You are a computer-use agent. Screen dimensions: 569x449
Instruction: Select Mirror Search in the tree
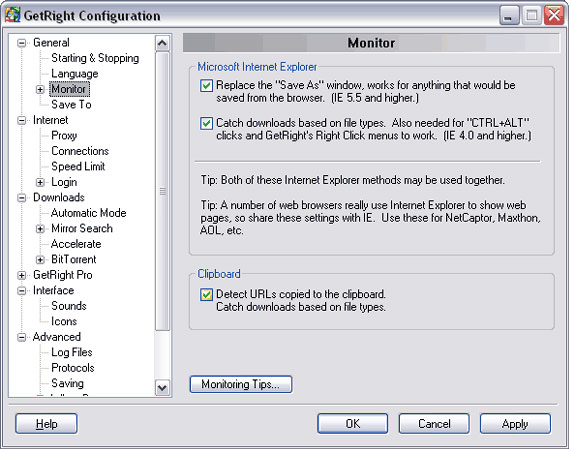point(82,229)
